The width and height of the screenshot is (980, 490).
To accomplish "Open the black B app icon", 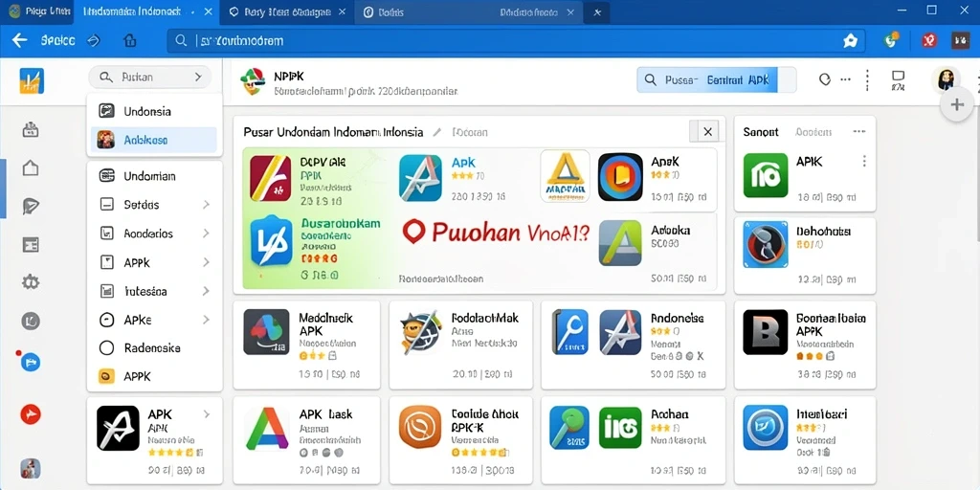I will point(765,332).
